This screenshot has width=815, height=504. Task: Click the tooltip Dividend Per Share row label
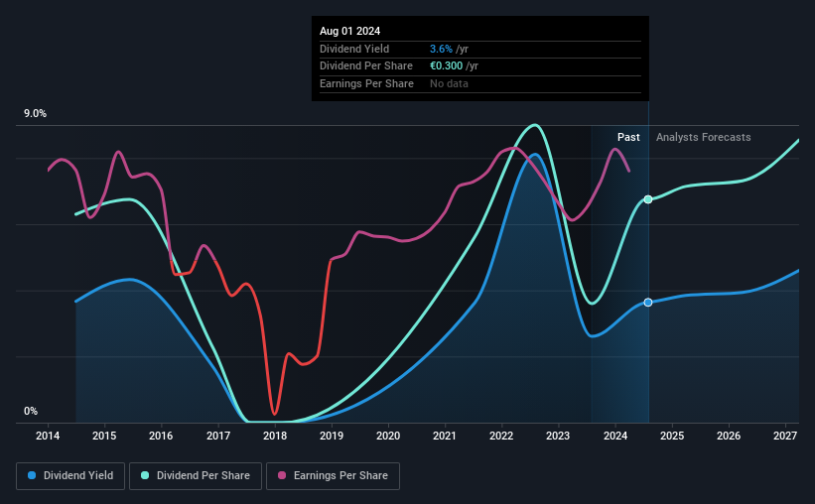pos(366,66)
